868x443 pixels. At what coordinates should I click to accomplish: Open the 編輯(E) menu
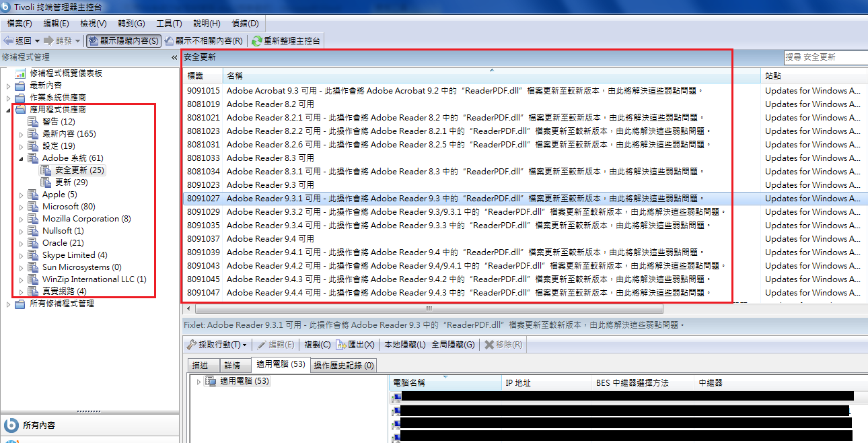56,24
